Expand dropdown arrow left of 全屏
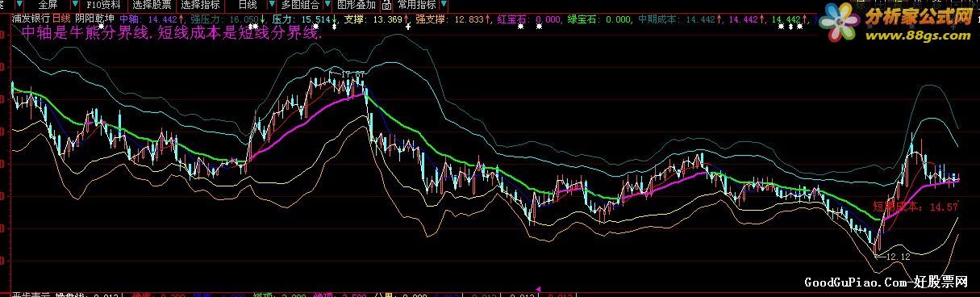Viewport: 980px width, 297px height. tap(19, 5)
